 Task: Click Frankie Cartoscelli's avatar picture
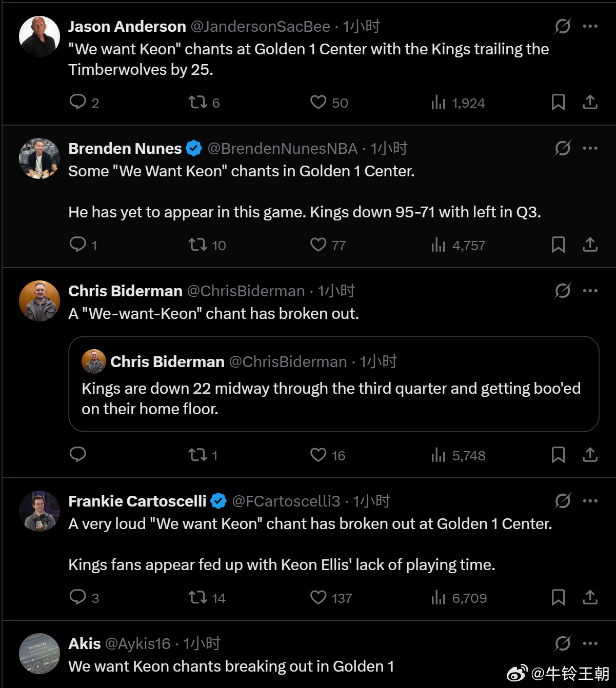(x=39, y=511)
